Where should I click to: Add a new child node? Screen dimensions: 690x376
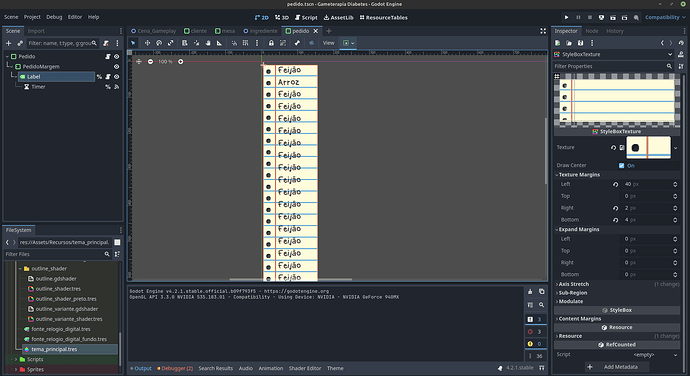(8, 43)
